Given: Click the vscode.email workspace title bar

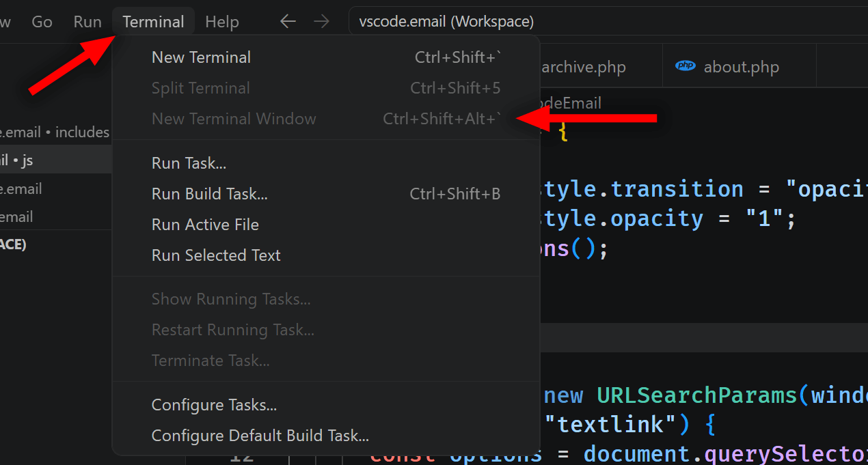Looking at the screenshot, I should (x=446, y=21).
